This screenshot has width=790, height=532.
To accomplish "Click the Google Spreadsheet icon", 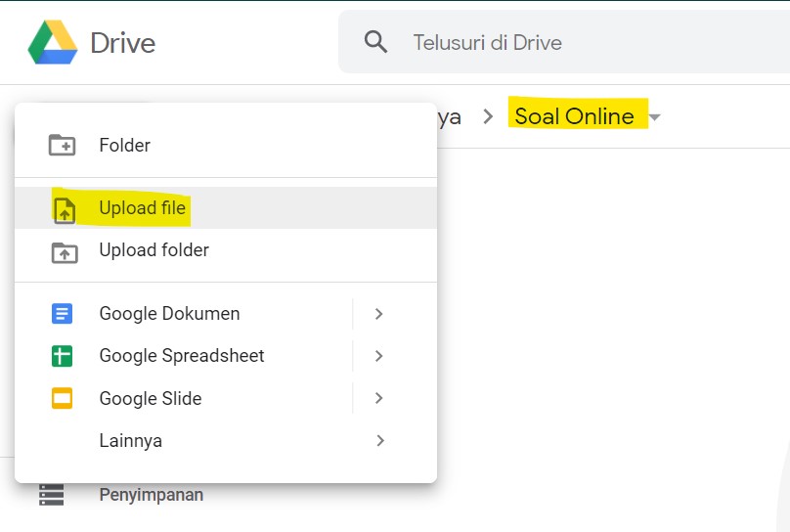I will tap(62, 356).
